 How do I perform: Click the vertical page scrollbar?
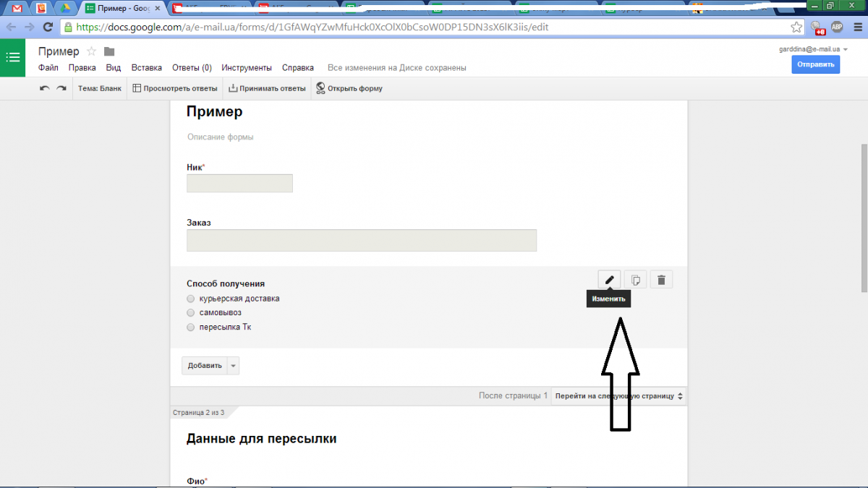click(864, 217)
